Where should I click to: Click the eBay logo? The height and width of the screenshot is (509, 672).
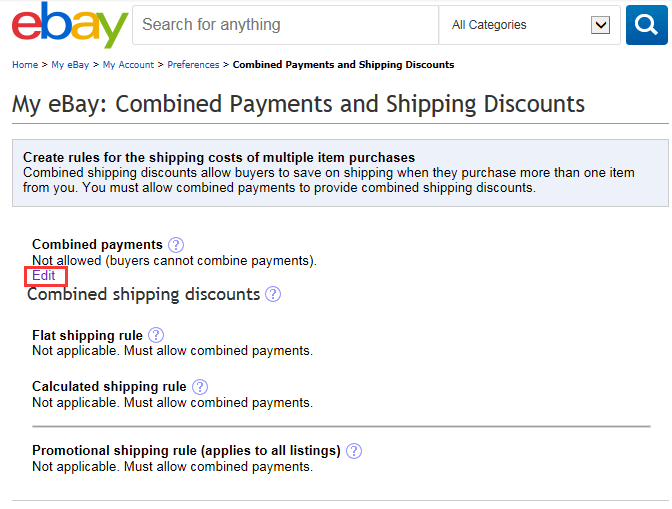(70, 25)
